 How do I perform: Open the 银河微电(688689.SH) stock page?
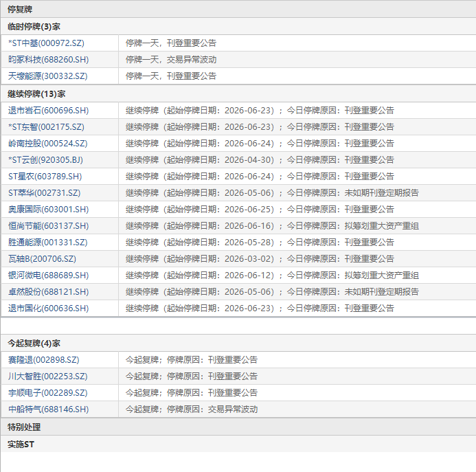click(49, 276)
